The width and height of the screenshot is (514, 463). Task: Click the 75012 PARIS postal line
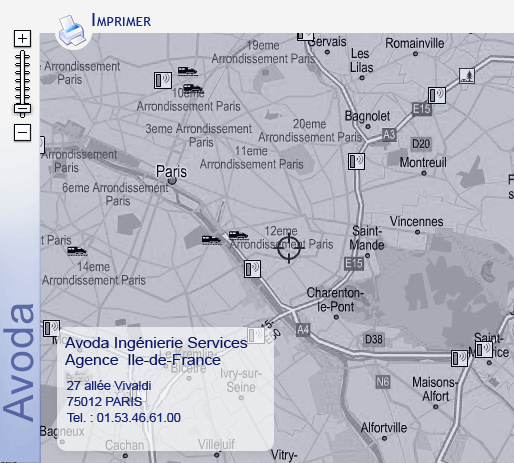click(104, 402)
